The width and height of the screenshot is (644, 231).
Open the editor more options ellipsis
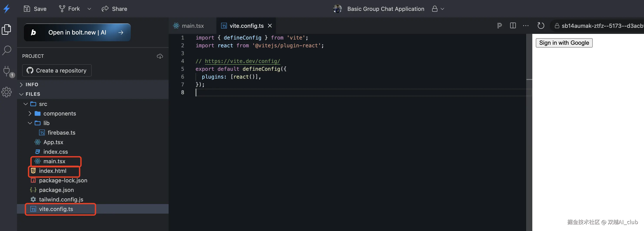point(526,25)
